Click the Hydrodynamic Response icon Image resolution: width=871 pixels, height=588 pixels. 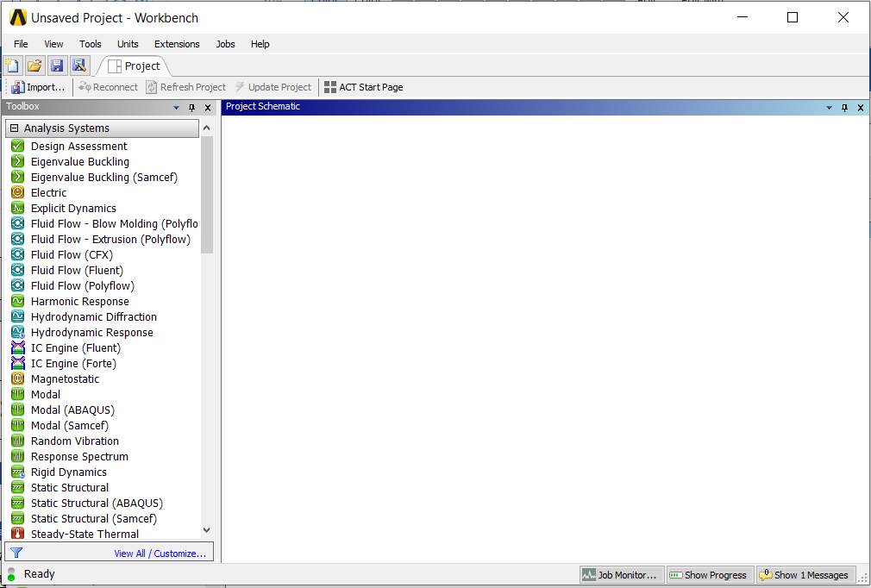18,333
